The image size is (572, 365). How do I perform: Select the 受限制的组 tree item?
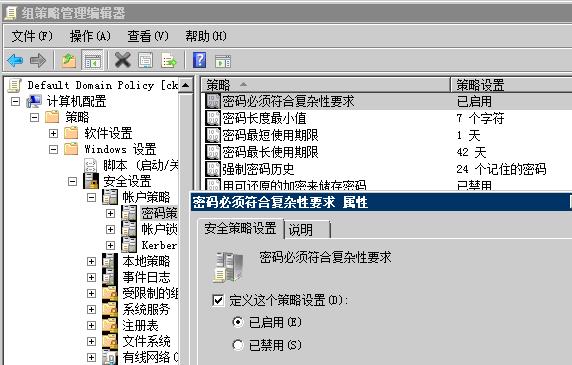150,293
